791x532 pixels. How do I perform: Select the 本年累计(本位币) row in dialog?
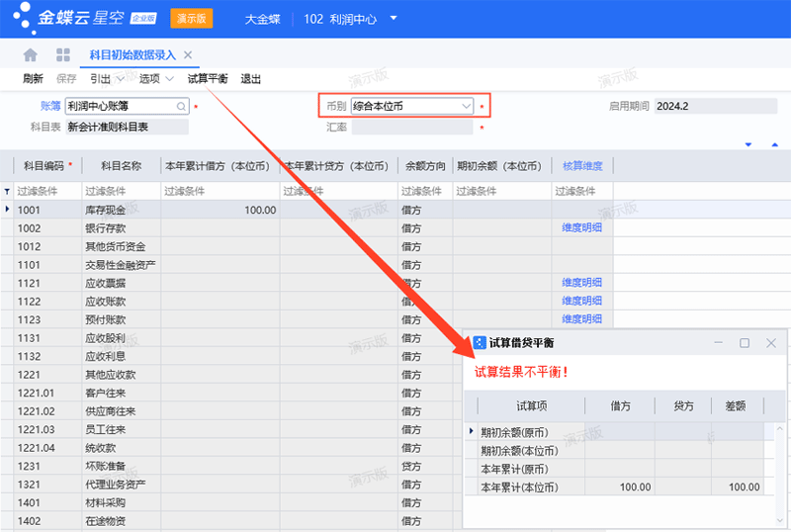[x=619, y=488]
